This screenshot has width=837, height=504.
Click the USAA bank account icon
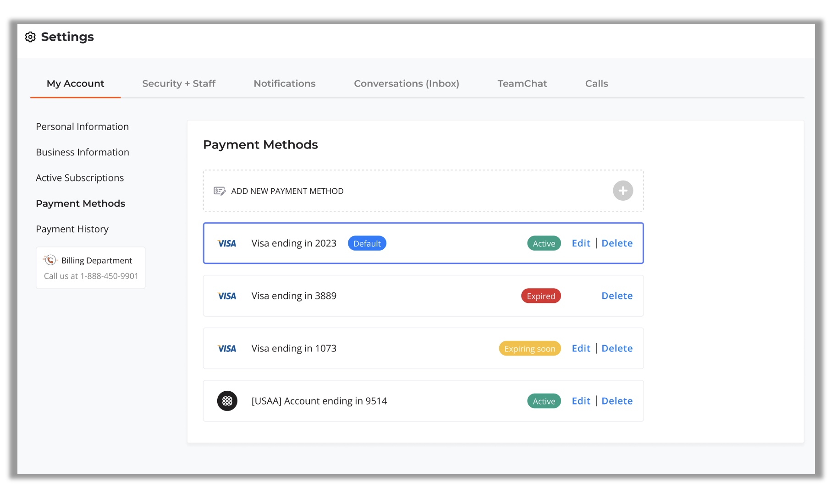point(227,401)
